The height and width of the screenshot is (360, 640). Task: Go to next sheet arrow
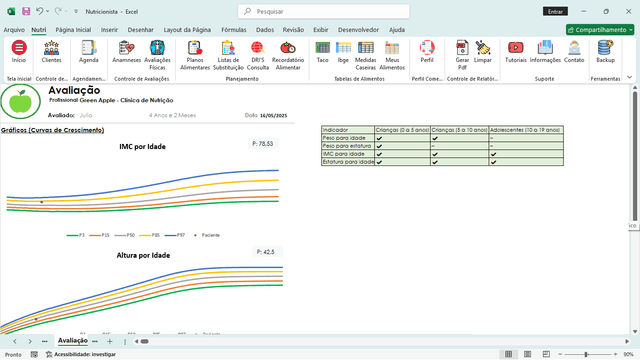click(30, 341)
